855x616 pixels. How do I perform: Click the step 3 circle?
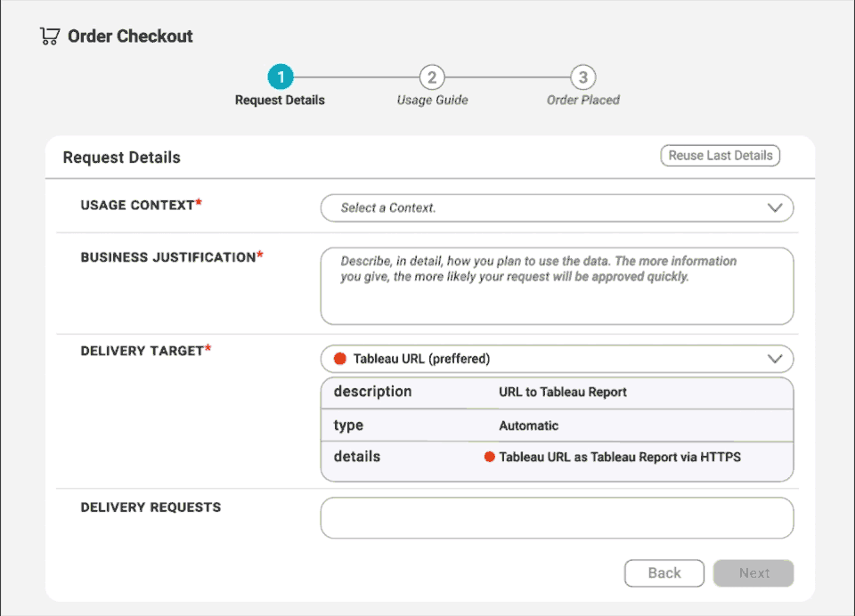pyautogui.click(x=582, y=77)
